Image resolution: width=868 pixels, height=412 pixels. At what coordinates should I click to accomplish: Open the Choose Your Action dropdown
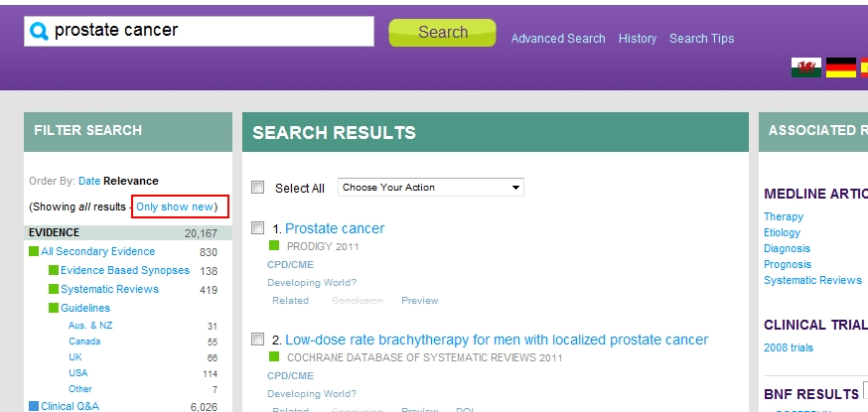tap(430, 187)
